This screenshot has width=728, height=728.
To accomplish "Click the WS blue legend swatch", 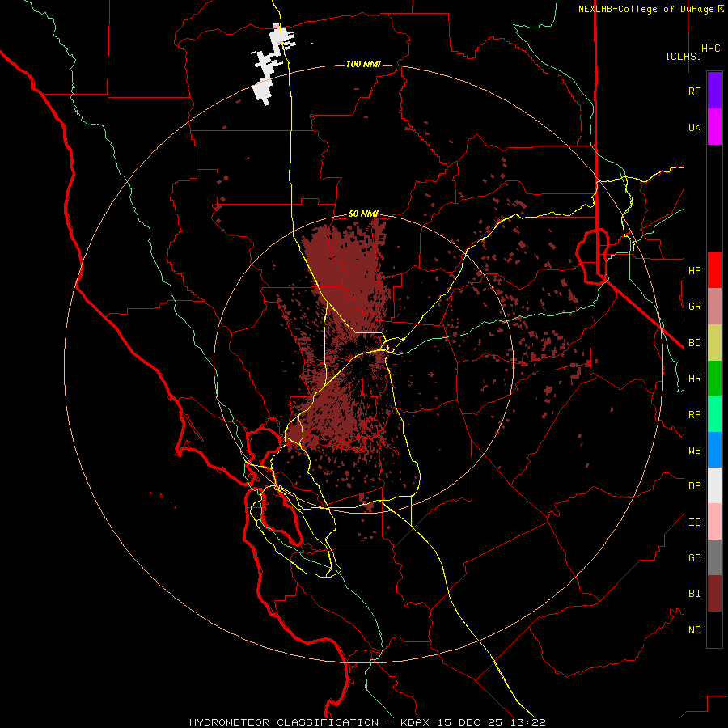I will coord(714,450).
